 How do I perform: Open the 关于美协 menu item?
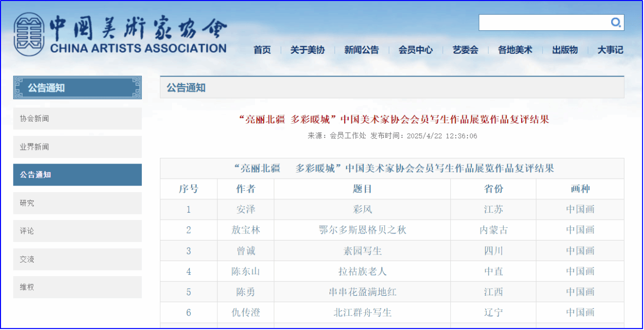[307, 50]
